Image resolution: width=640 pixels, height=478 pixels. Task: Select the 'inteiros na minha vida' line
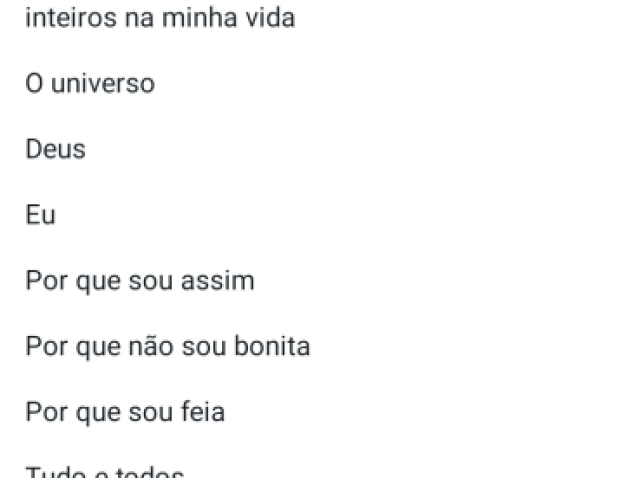click(x=160, y=18)
